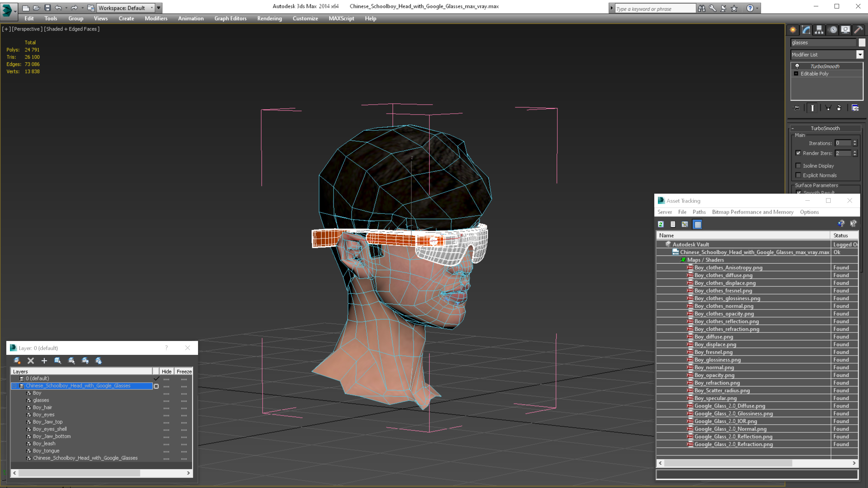
Task: Open the Modifier List dropdown
Action: [860, 55]
